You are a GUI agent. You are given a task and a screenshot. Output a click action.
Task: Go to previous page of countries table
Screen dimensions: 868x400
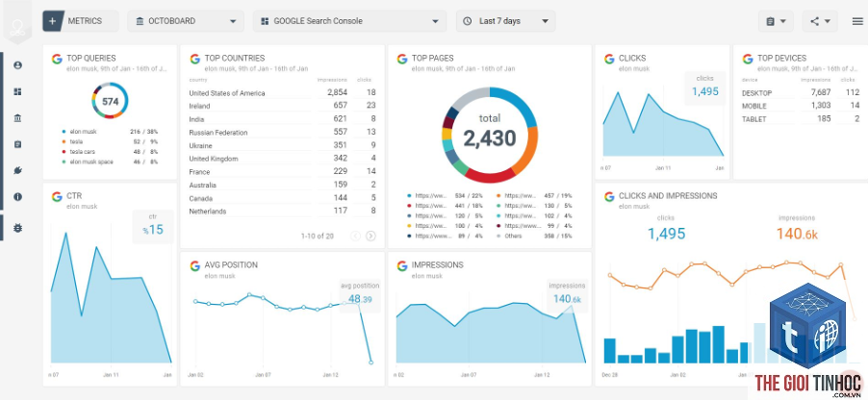pos(355,237)
